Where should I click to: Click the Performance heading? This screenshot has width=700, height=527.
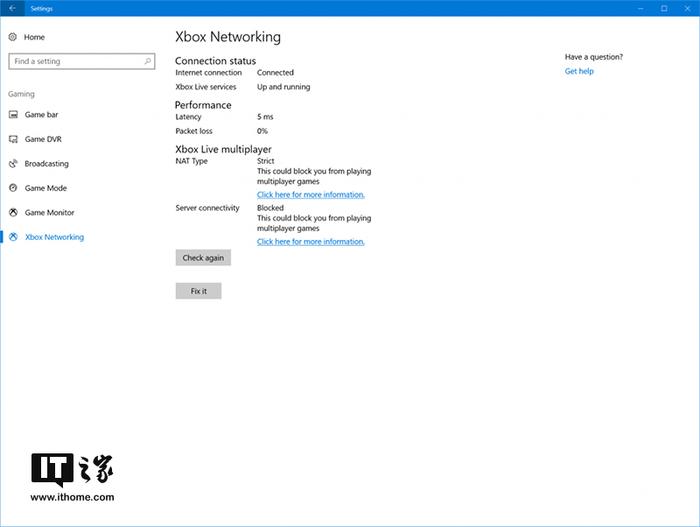pyautogui.click(x=203, y=105)
